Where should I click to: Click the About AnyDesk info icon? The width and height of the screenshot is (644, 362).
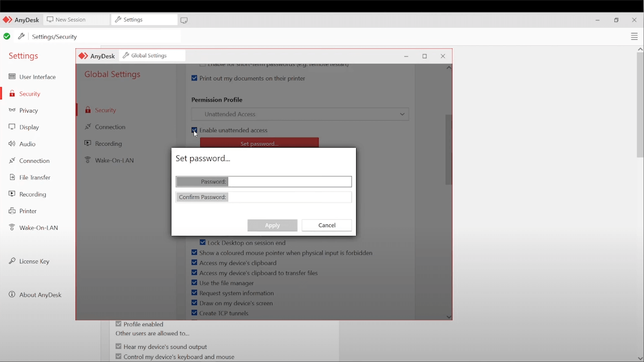12,295
